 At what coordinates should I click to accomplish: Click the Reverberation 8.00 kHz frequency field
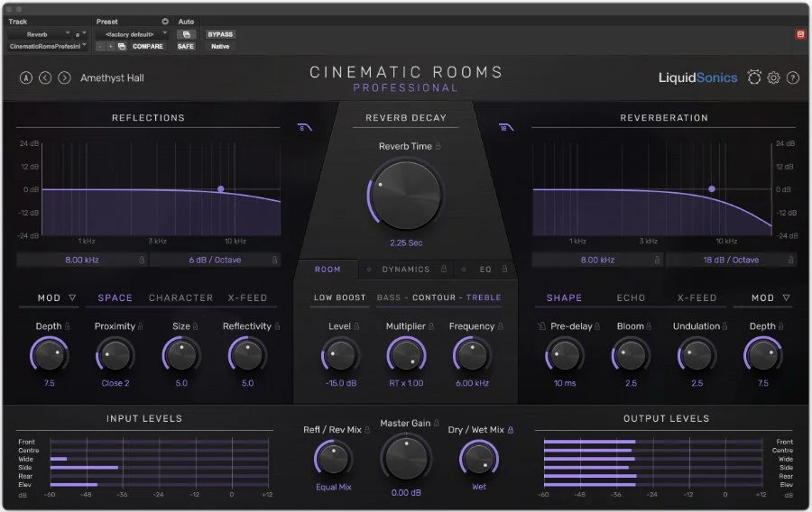coord(597,260)
